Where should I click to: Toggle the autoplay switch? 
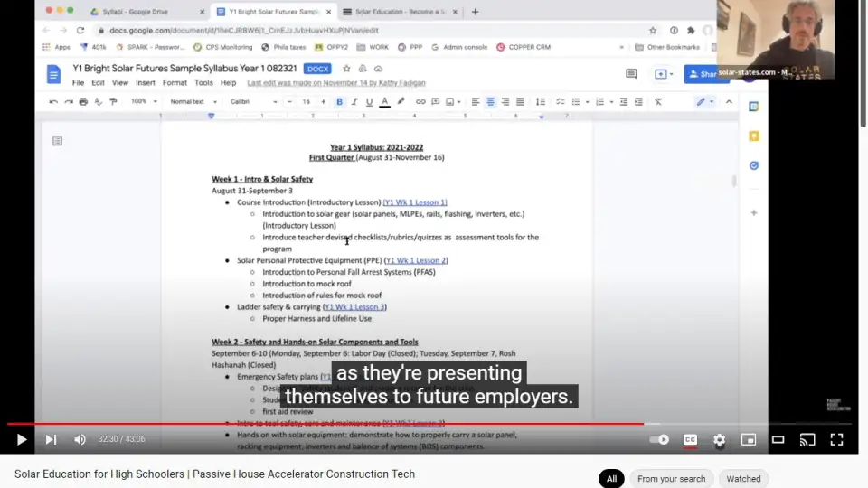(x=660, y=440)
